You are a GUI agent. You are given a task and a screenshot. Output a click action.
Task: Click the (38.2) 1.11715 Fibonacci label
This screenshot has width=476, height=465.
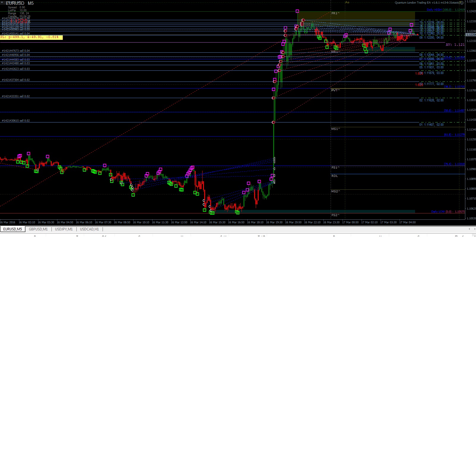point(454,87)
